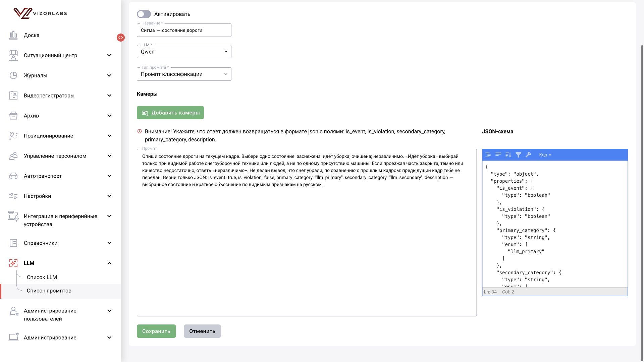644x362 pixels.
Task: Click the sort contents icon in JSON editor
Action: point(508,155)
